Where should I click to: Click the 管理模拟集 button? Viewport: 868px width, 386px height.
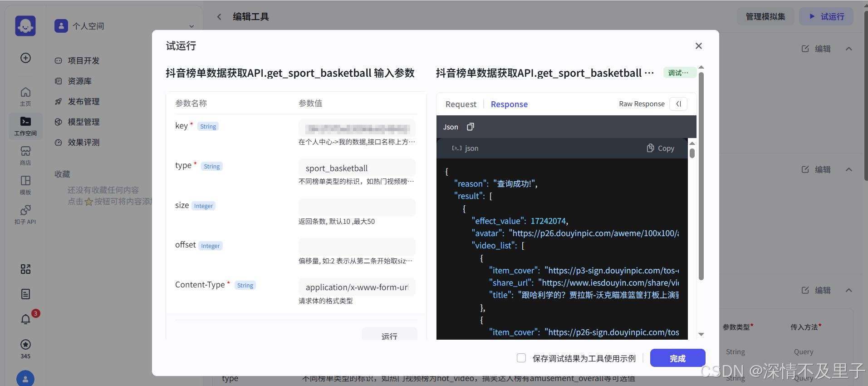click(x=765, y=17)
